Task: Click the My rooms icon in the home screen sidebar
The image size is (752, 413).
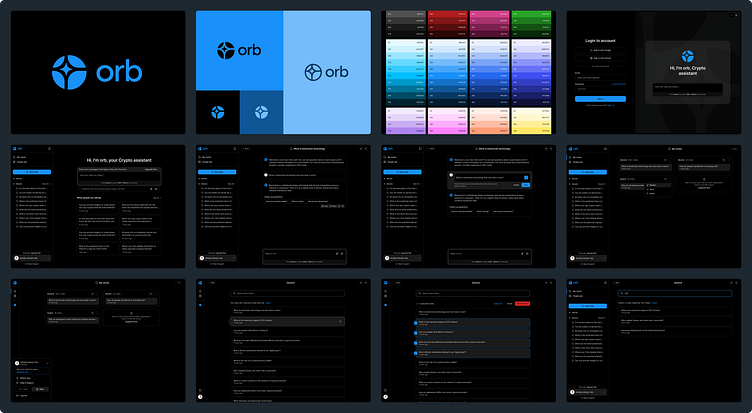Action: pos(14,157)
